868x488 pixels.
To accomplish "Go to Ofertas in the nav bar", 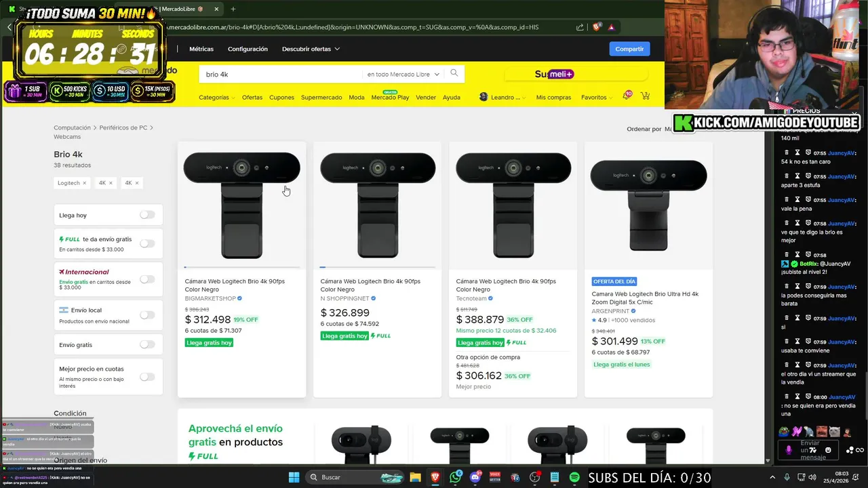I will [x=252, y=97].
